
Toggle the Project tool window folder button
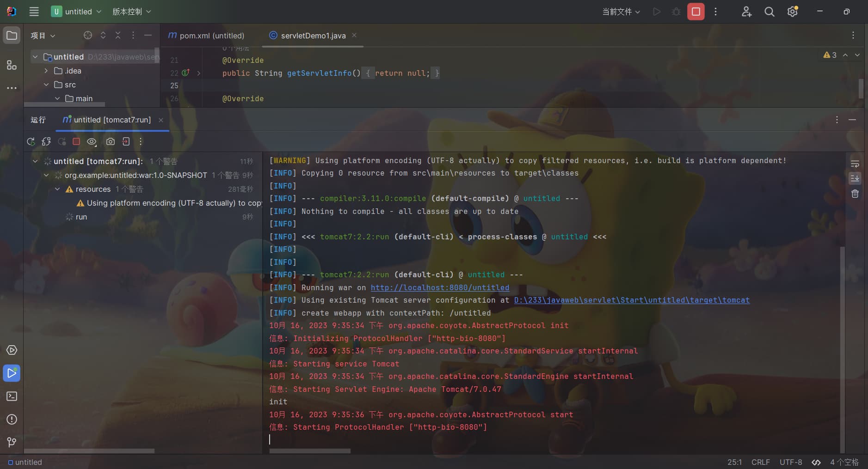coord(12,35)
